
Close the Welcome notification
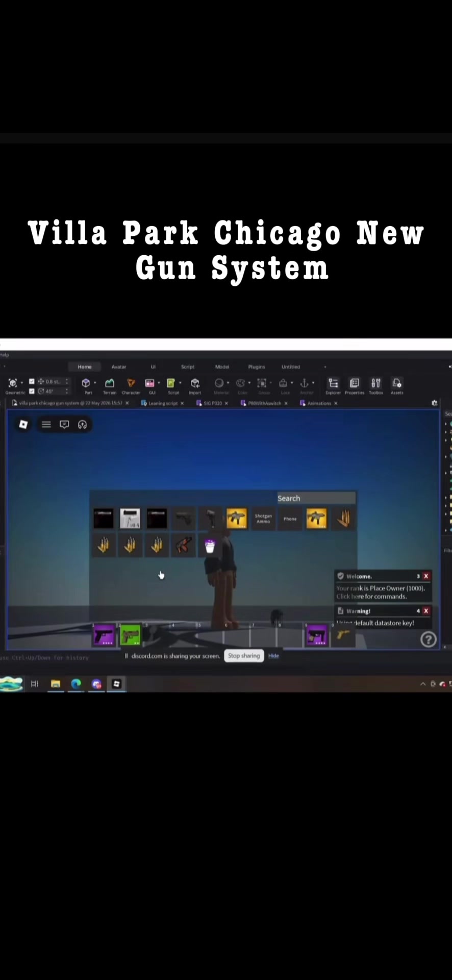426,576
